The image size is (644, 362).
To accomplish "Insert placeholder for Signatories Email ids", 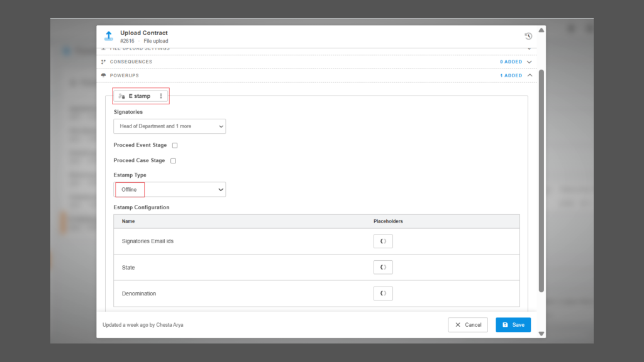I will [383, 241].
